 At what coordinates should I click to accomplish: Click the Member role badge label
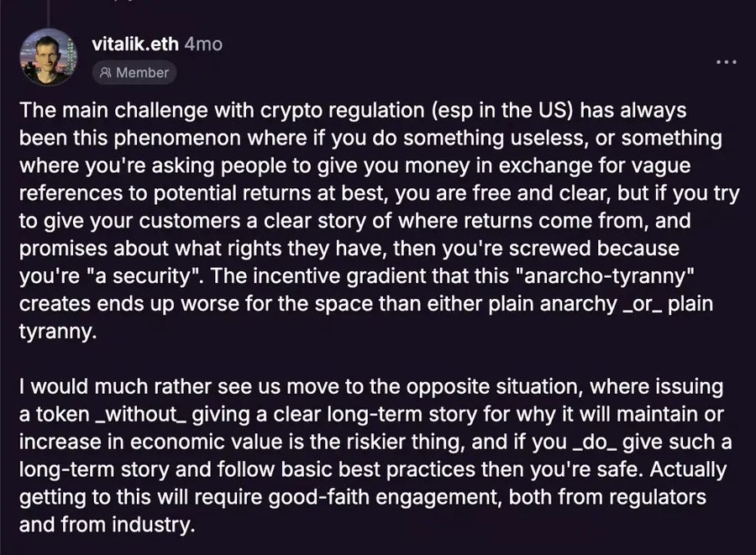pyautogui.click(x=142, y=73)
